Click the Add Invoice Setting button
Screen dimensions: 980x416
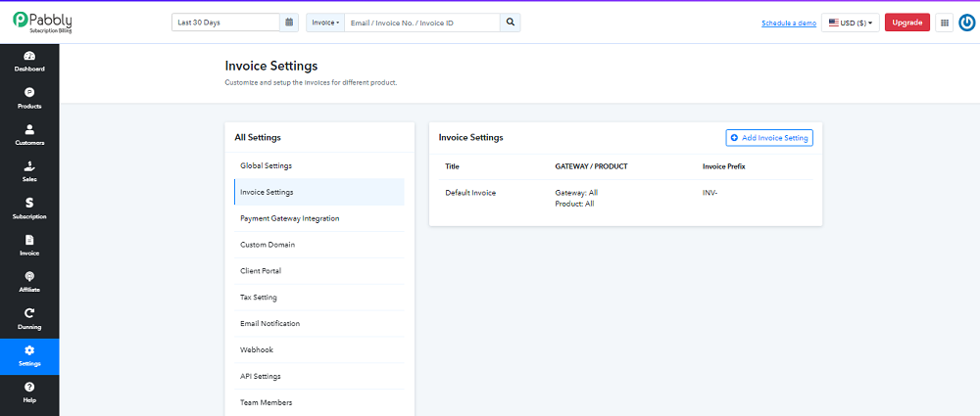point(769,137)
